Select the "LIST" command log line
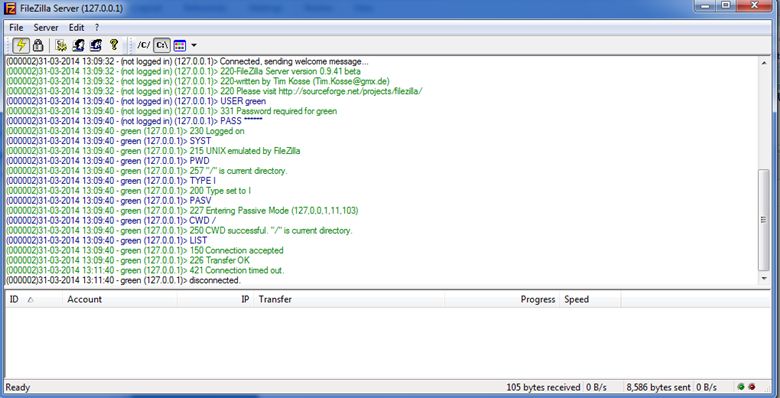 tap(107, 240)
